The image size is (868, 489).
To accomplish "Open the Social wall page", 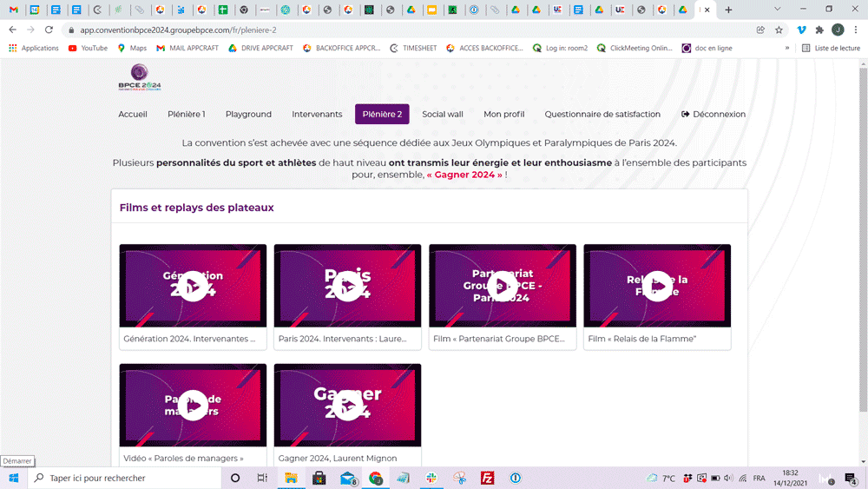I will point(443,115).
